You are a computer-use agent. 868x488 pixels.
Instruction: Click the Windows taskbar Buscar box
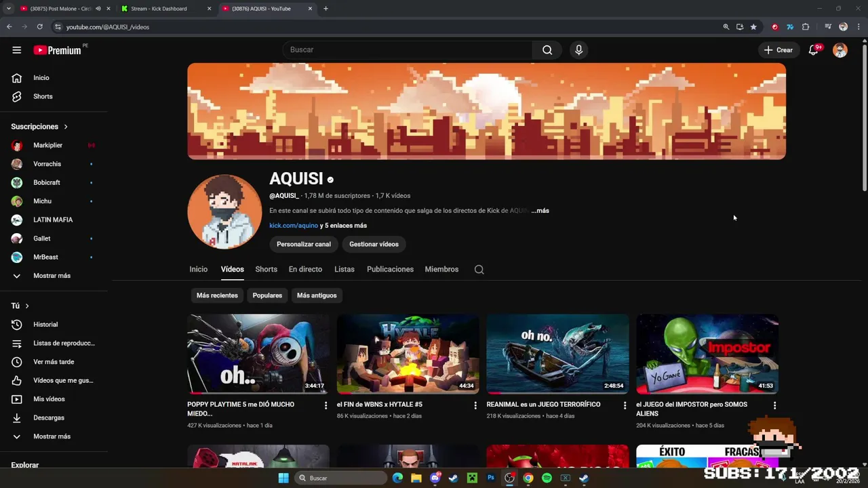[x=342, y=478]
